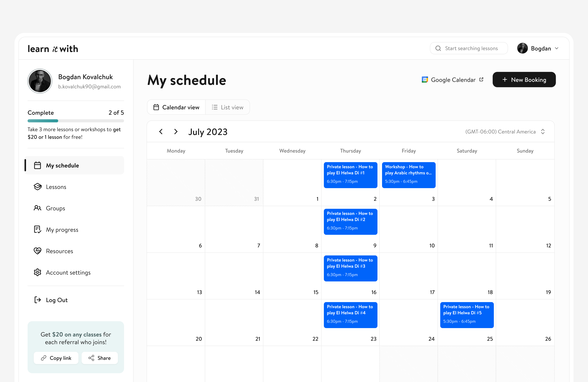Open the Workshop Arabic rhythms event
Image resolution: width=588 pixels, height=382 pixels.
coord(408,175)
